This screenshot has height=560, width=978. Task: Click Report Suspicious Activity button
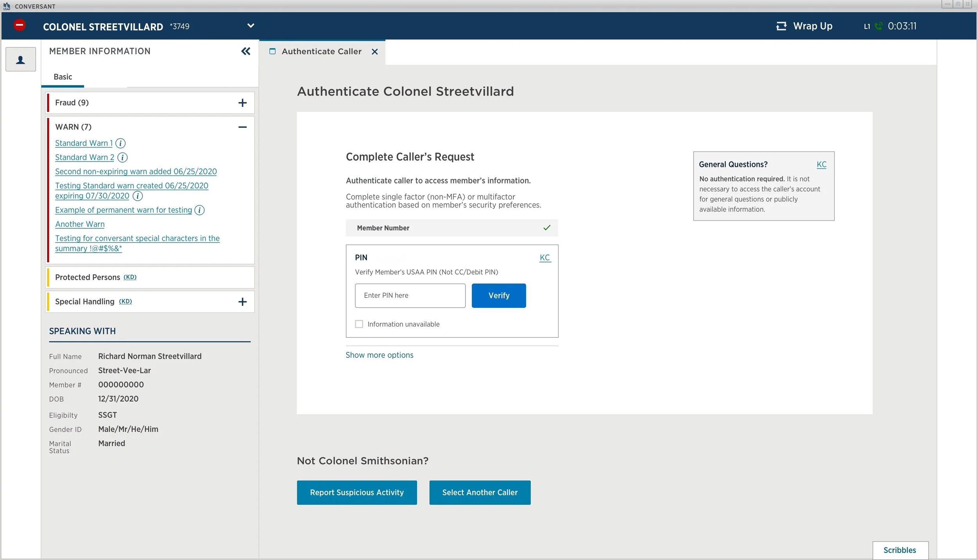pos(357,493)
